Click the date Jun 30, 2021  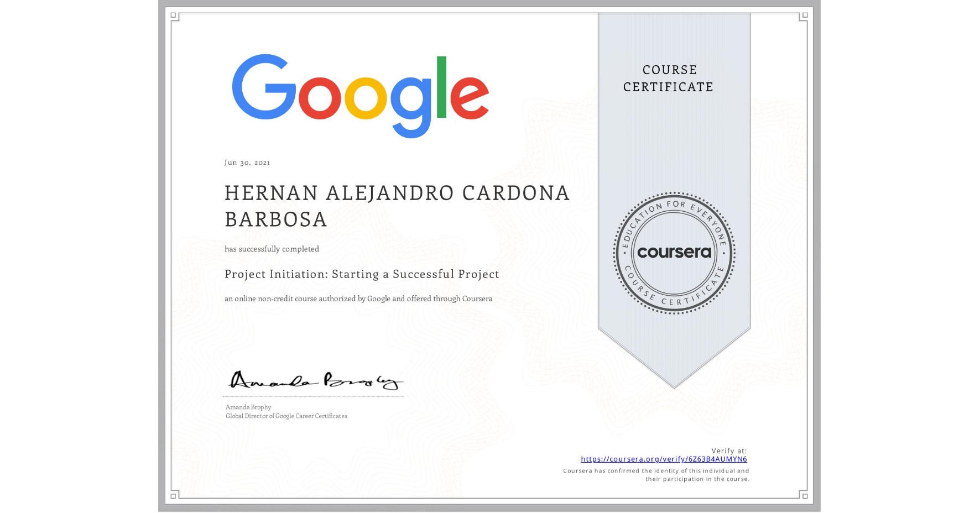247,162
